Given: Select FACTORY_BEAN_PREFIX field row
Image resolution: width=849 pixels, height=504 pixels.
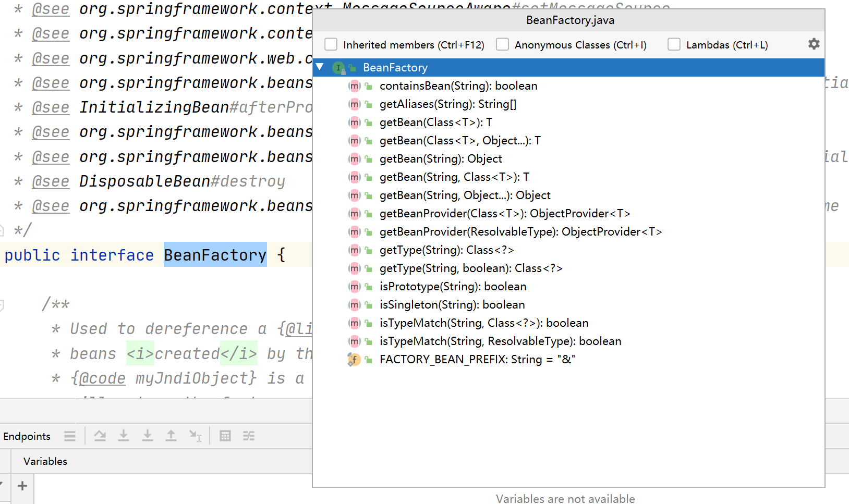Looking at the screenshot, I should pos(568,360).
